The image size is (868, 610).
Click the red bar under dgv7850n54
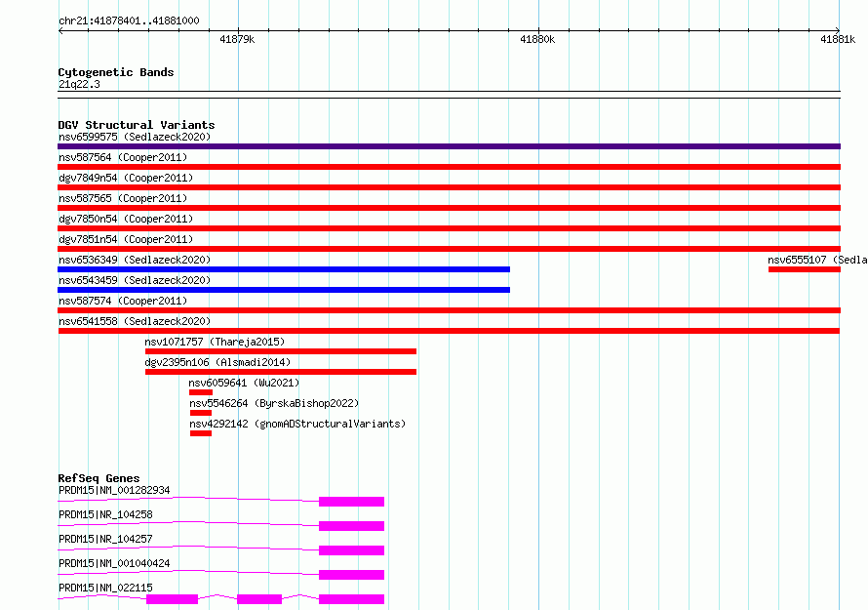[449, 228]
